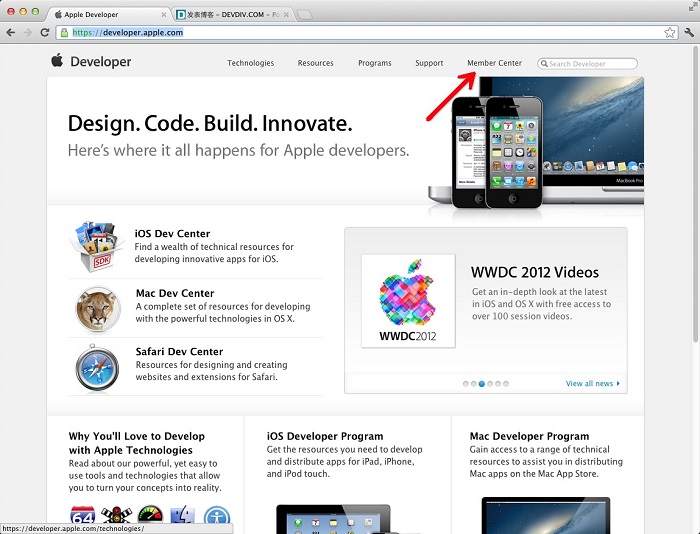Go to Member Center
Screen dimensions: 700x534
point(494,63)
